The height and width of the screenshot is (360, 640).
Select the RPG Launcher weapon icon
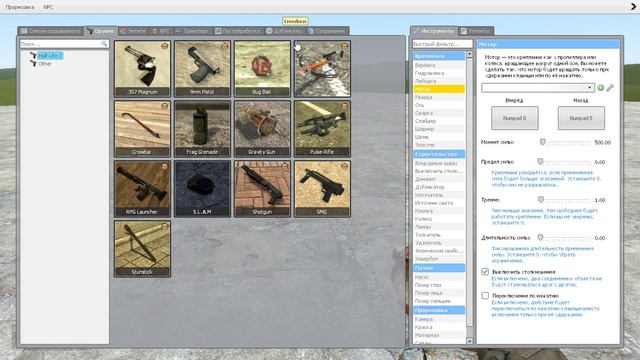coord(142,189)
